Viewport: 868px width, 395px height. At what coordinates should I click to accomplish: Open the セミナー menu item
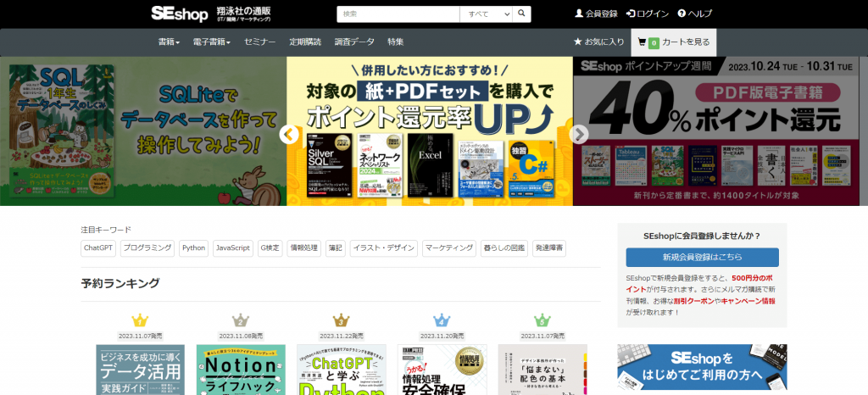coord(259,42)
